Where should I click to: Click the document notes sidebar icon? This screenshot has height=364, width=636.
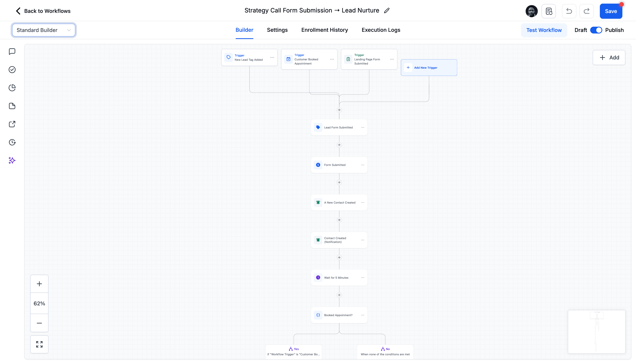click(12, 106)
